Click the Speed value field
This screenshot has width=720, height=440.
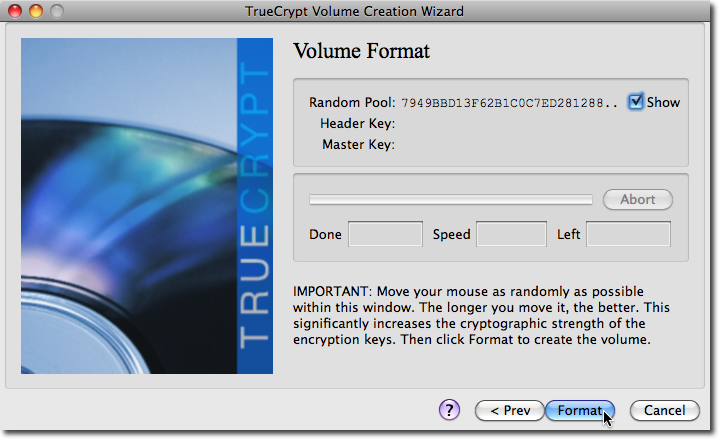coord(511,234)
